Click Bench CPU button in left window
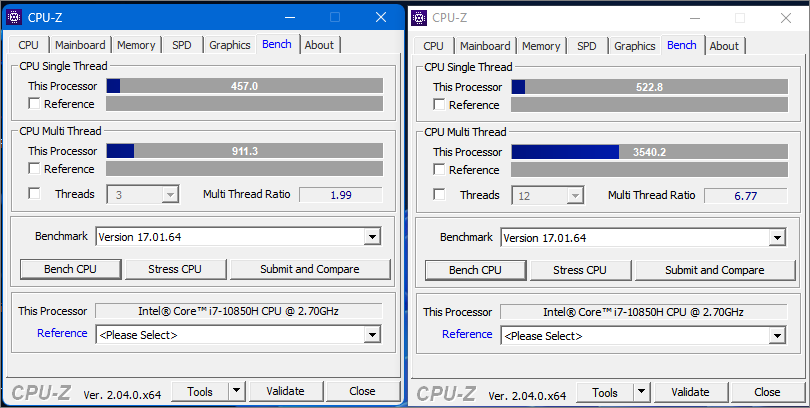This screenshot has height=408, width=810. (x=70, y=269)
